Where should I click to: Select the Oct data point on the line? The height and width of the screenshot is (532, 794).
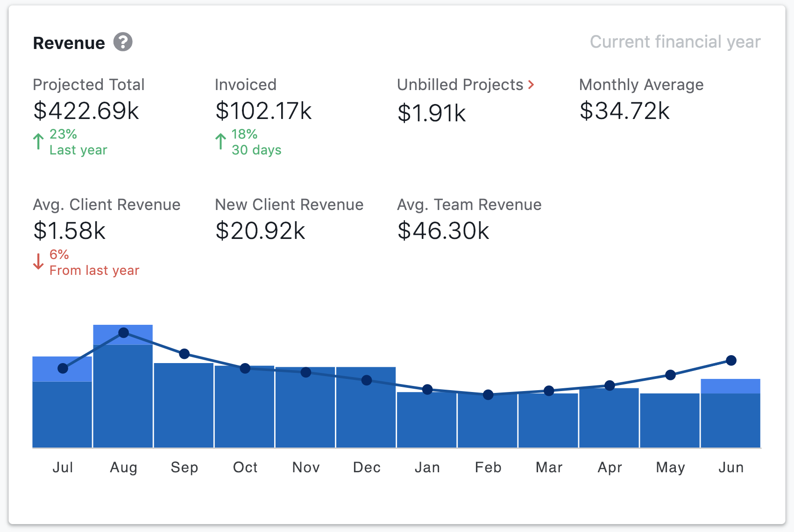245,369
